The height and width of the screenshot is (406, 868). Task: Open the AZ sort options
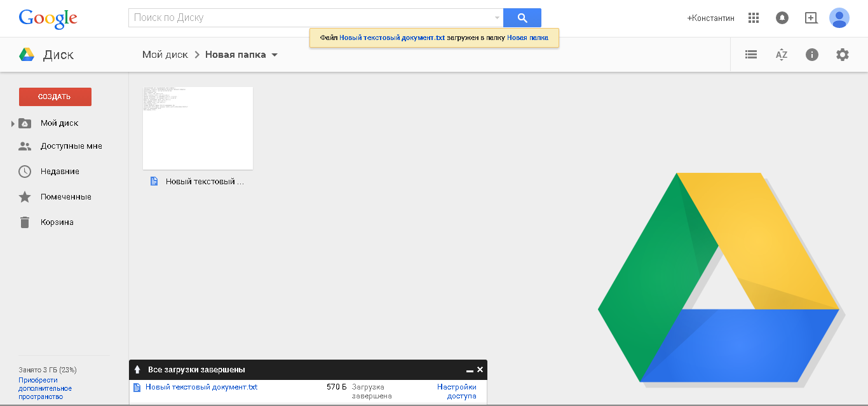point(782,55)
